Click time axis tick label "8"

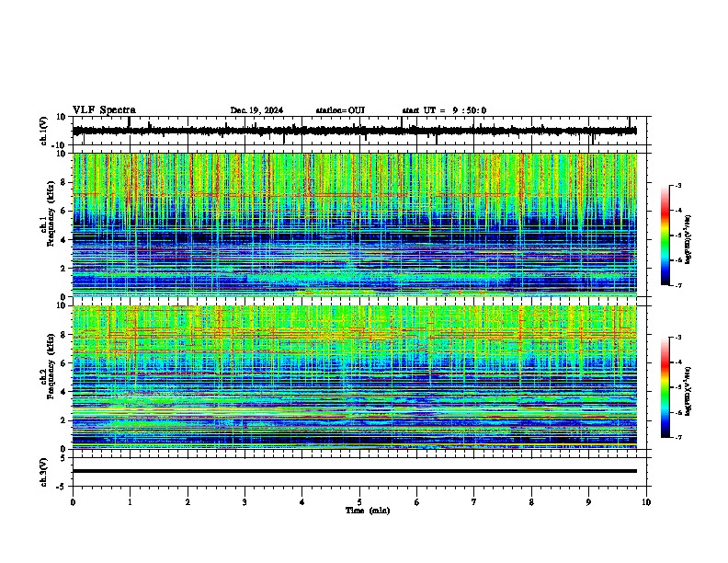pos(531,502)
